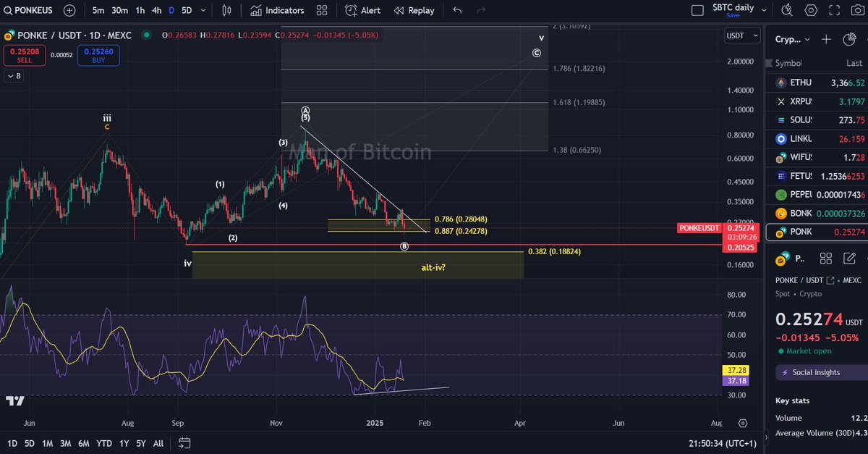
Task: Open quick search beside the layout name
Action: tap(786, 11)
